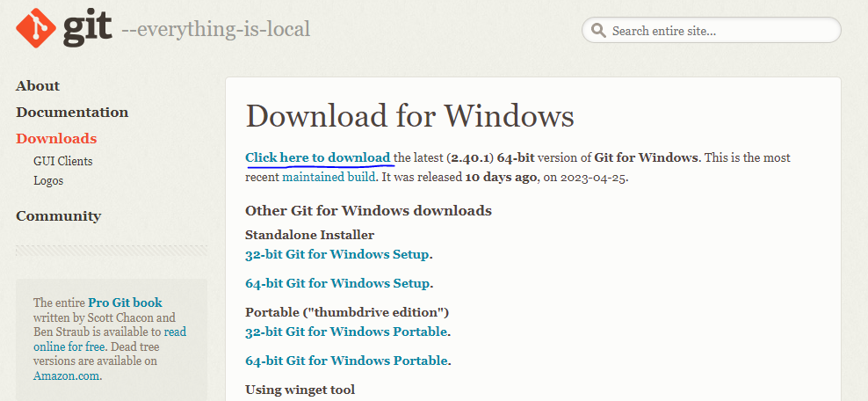The width and height of the screenshot is (868, 401).
Task: Open the GUI Clients subpage
Action: [x=63, y=161]
